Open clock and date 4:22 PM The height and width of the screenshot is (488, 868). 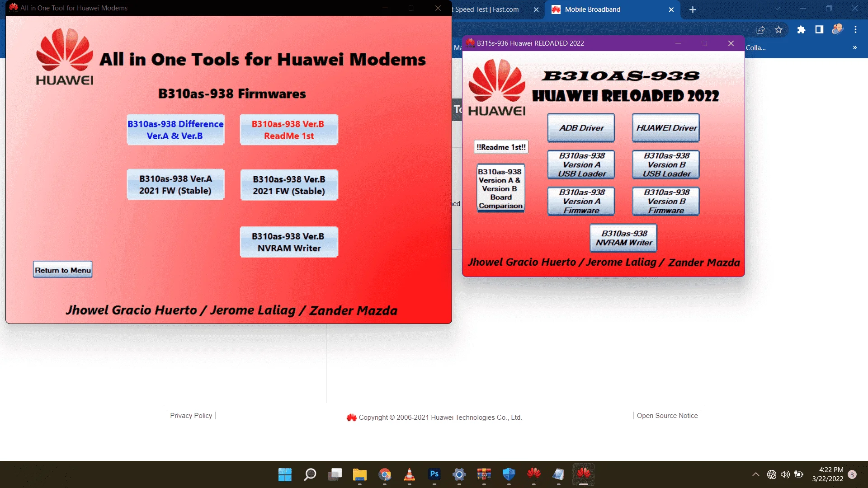[x=827, y=474]
